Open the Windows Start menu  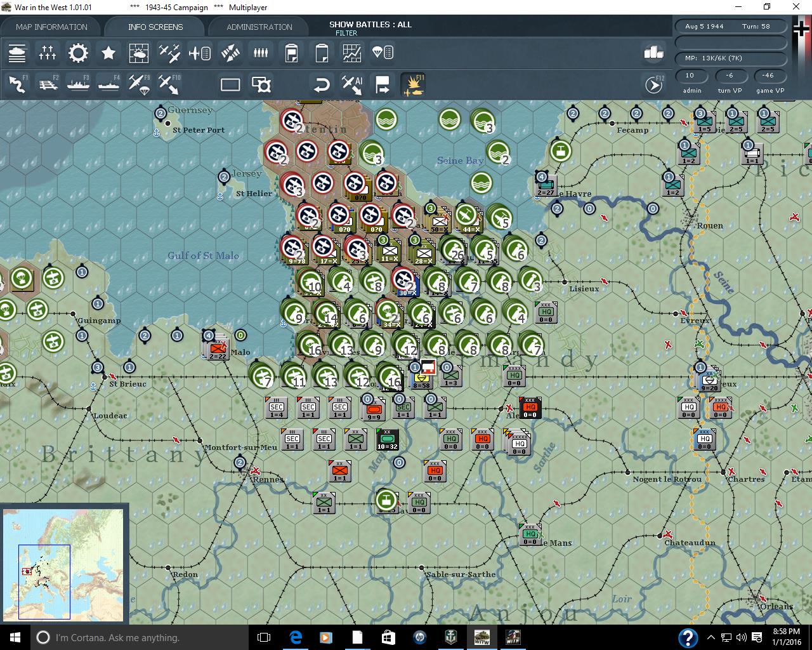[15, 637]
